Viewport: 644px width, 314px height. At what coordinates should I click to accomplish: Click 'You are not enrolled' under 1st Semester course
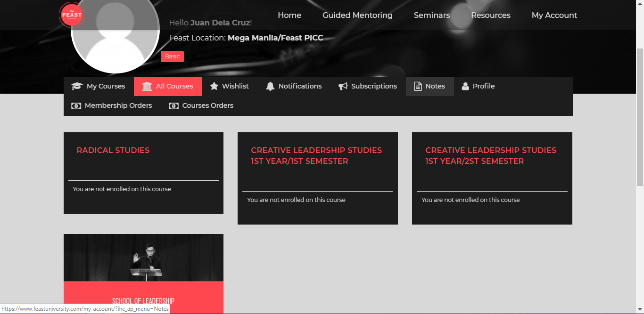pyautogui.click(x=296, y=200)
